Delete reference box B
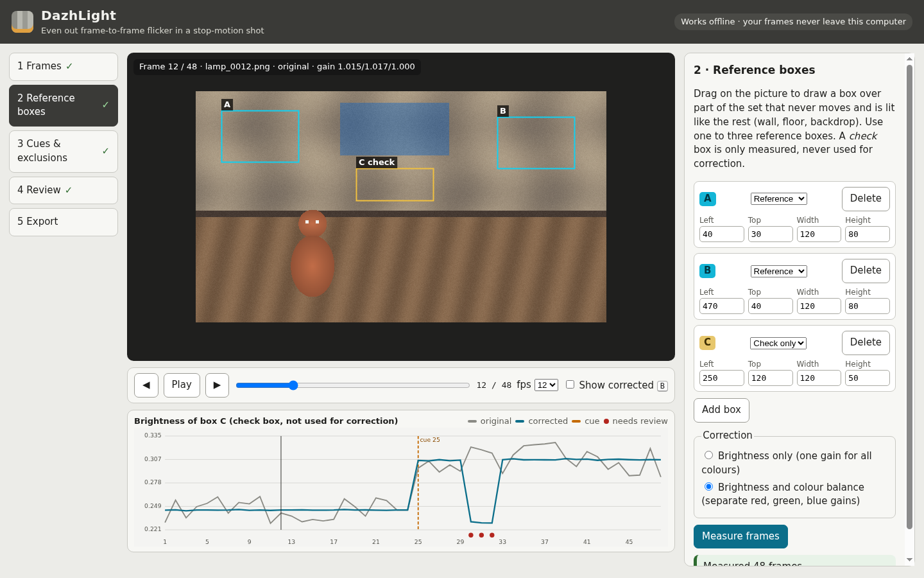Image resolution: width=924 pixels, height=578 pixels. coord(866,271)
